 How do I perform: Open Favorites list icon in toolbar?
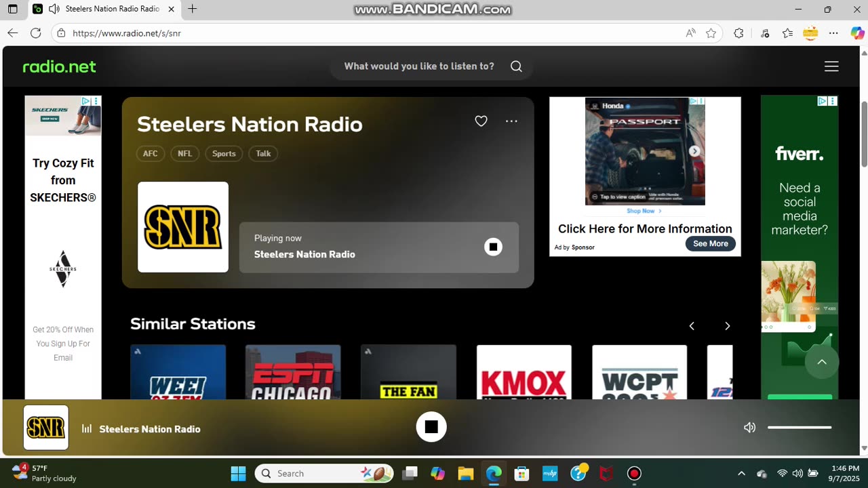pyautogui.click(x=787, y=33)
